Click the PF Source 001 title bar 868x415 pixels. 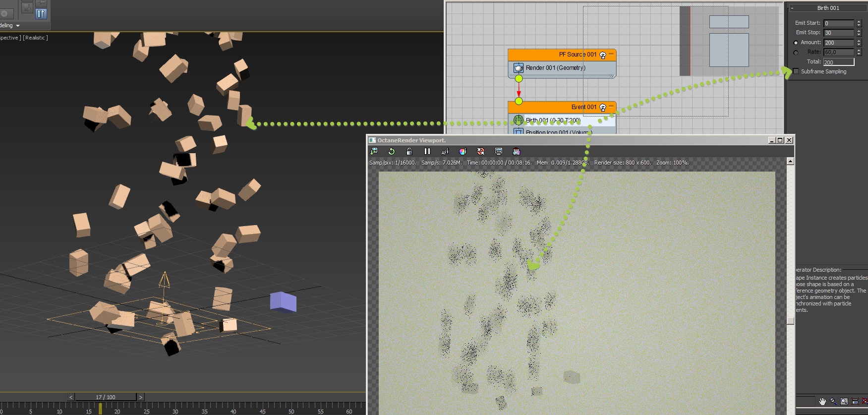click(562, 55)
